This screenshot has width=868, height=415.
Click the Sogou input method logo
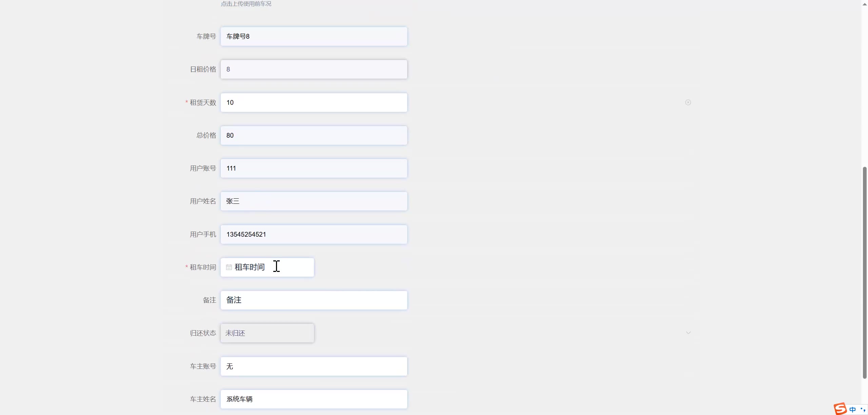pyautogui.click(x=841, y=409)
